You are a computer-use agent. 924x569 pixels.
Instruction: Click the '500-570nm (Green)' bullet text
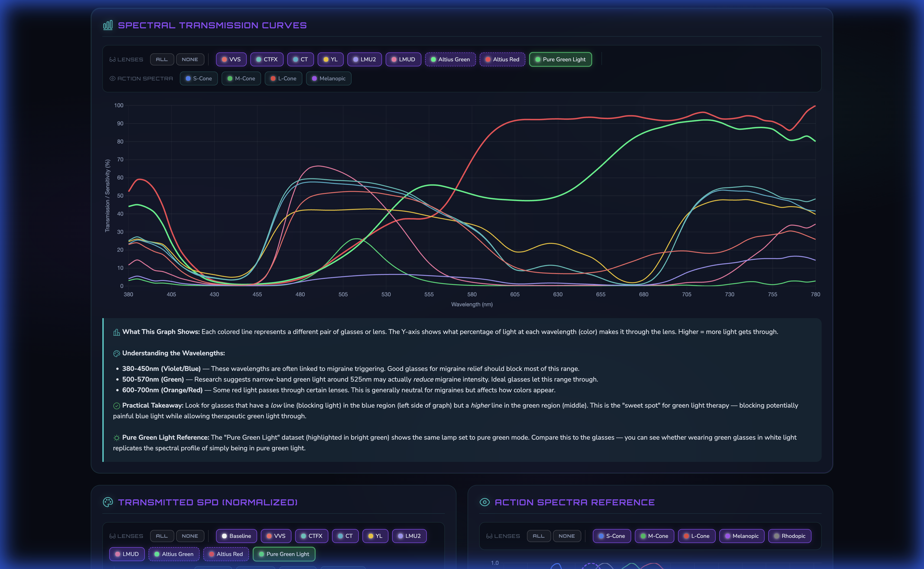(153, 379)
